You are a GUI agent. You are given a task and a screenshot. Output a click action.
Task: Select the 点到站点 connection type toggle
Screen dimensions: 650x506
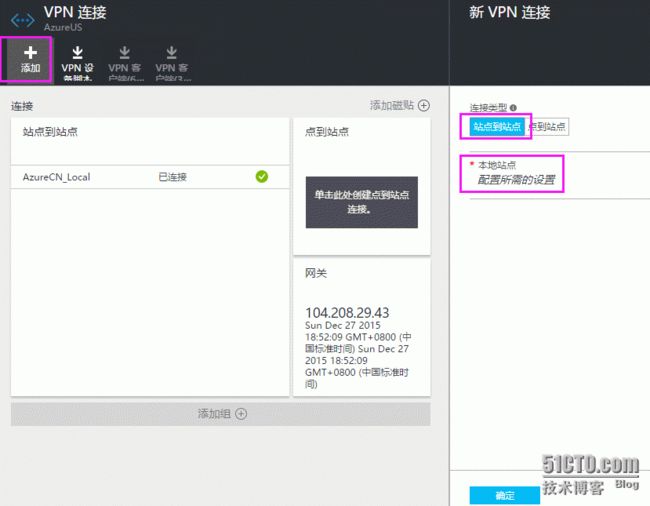tap(547, 126)
